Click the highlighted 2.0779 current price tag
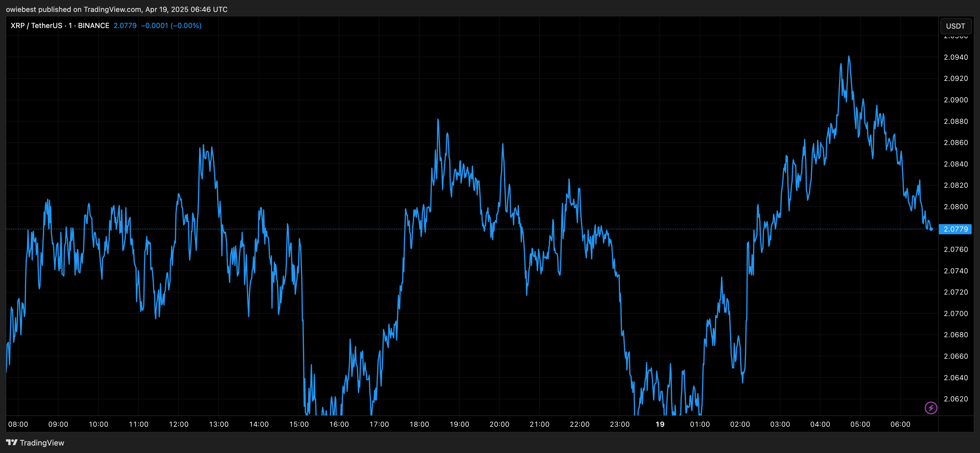The height and width of the screenshot is (453, 980). [955, 229]
